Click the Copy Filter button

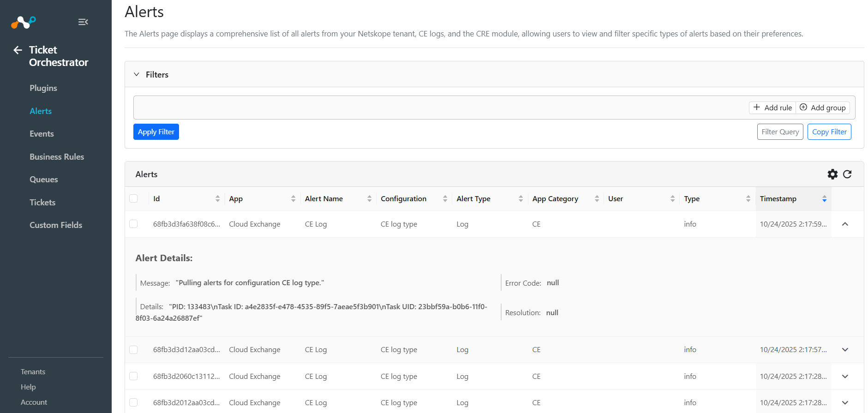pyautogui.click(x=829, y=132)
